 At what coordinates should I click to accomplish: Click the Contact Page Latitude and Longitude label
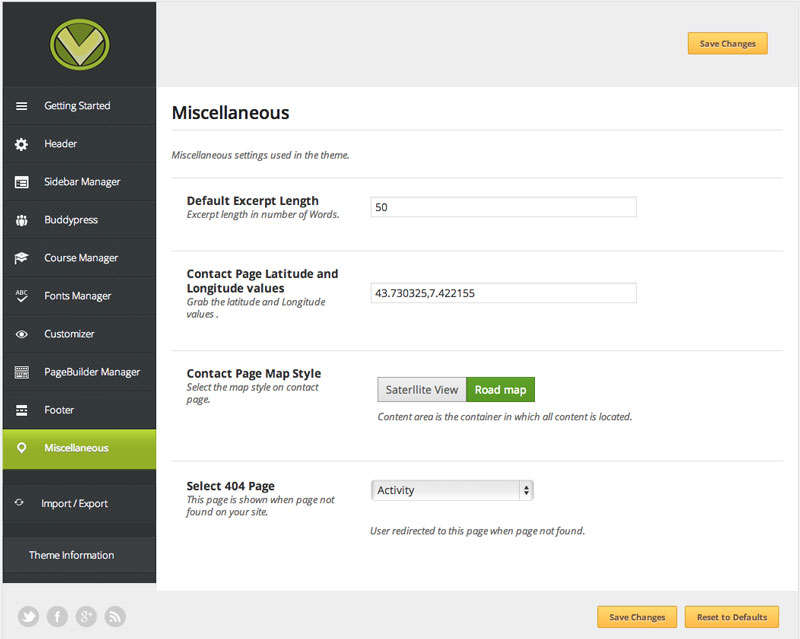click(x=262, y=281)
